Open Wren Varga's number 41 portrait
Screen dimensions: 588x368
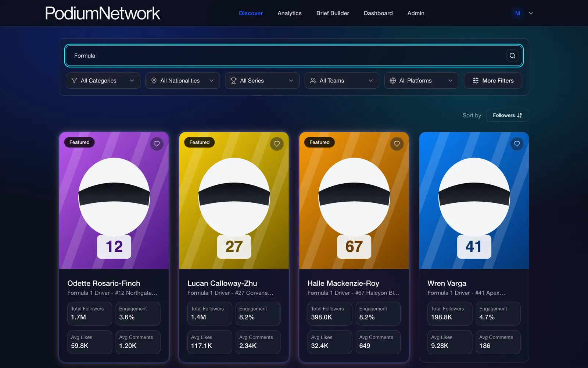(474, 201)
